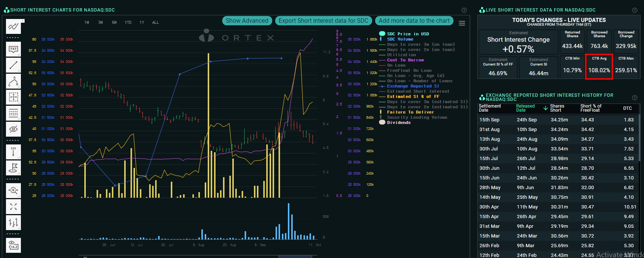Toggle hide annotations crossed-eye tool
This screenshot has height=258, width=644.
[13, 129]
